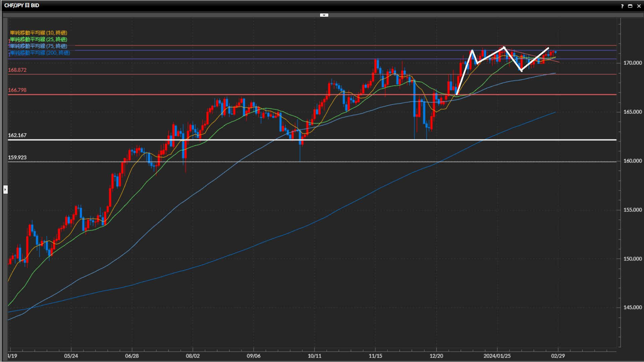Viewport: 644px width, 362px height.
Task: Select the 10-period moving average label
Action: [39, 33]
